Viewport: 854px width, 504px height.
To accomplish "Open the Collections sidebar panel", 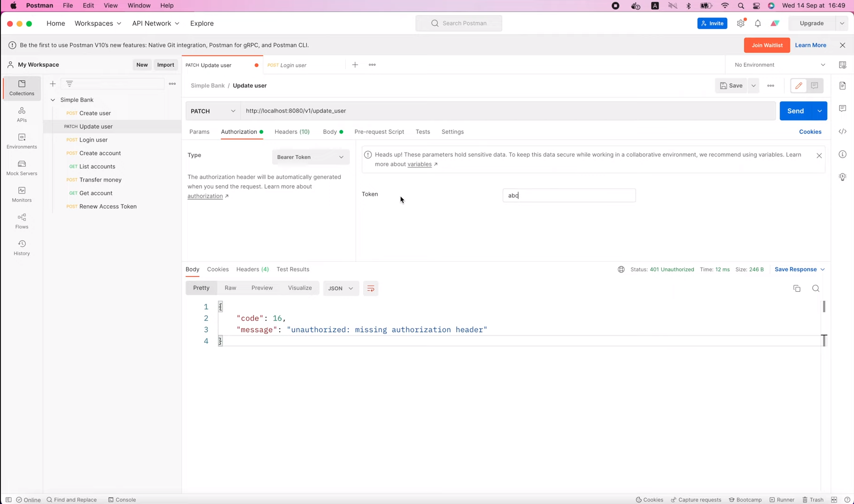I will click(x=22, y=88).
